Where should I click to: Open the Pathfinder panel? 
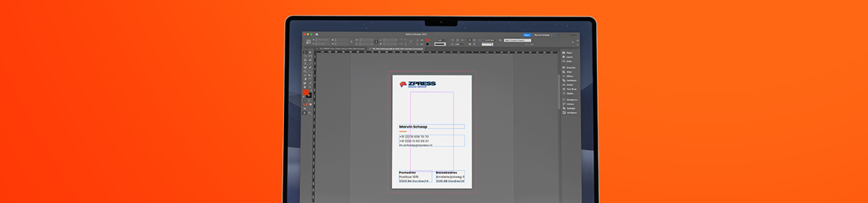coord(571,81)
